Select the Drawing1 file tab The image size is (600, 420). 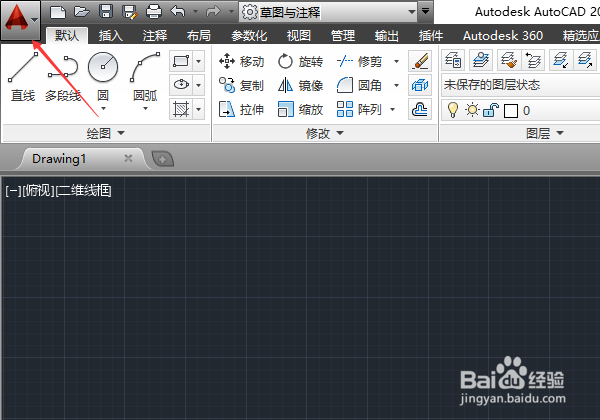pyautogui.click(x=78, y=159)
